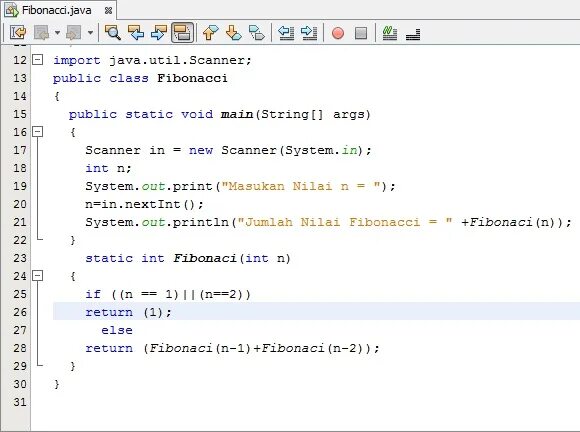
Task: Click "Fibonaci(n-1)" call on line 28
Action: [200, 348]
